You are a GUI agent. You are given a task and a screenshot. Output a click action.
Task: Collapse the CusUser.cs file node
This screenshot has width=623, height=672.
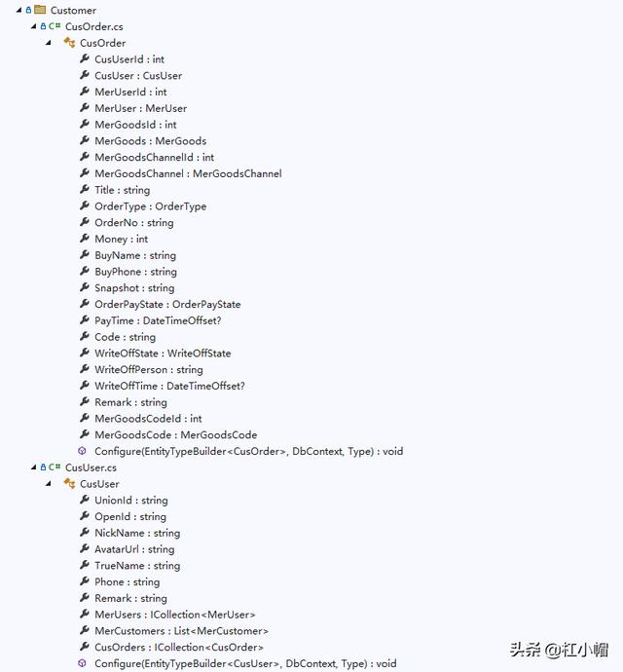(x=33, y=467)
